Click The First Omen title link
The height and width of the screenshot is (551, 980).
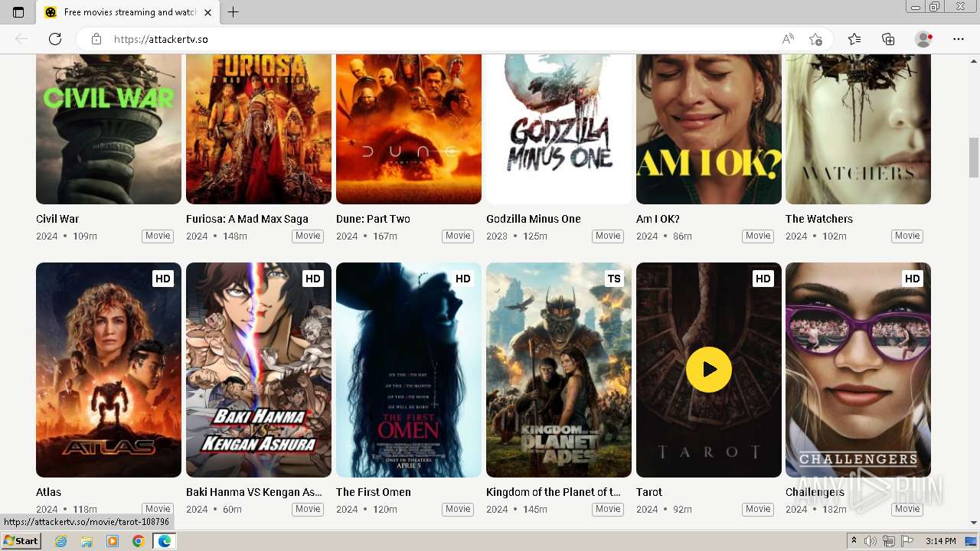pos(374,492)
